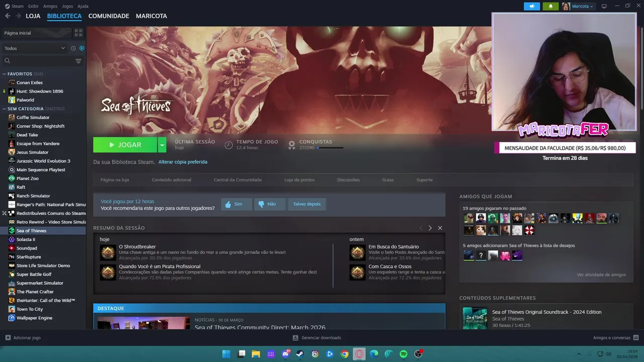
Task: Open the dropdown arrow beside JOGAR
Action: 162,145
